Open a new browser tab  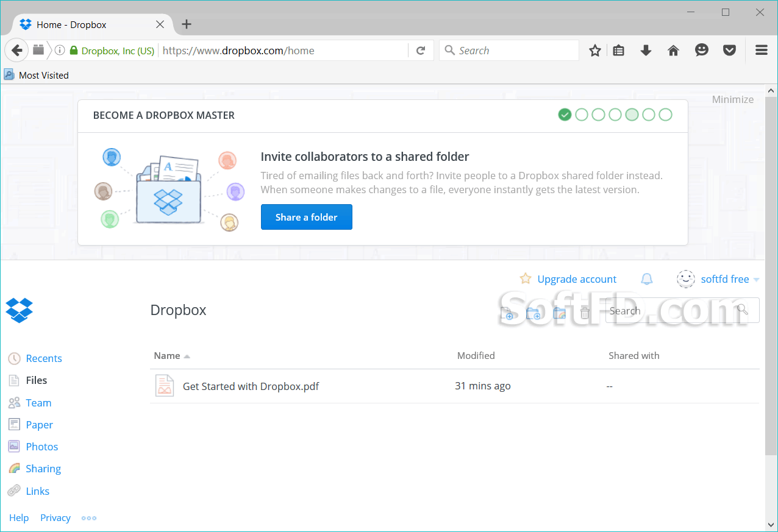(x=187, y=24)
